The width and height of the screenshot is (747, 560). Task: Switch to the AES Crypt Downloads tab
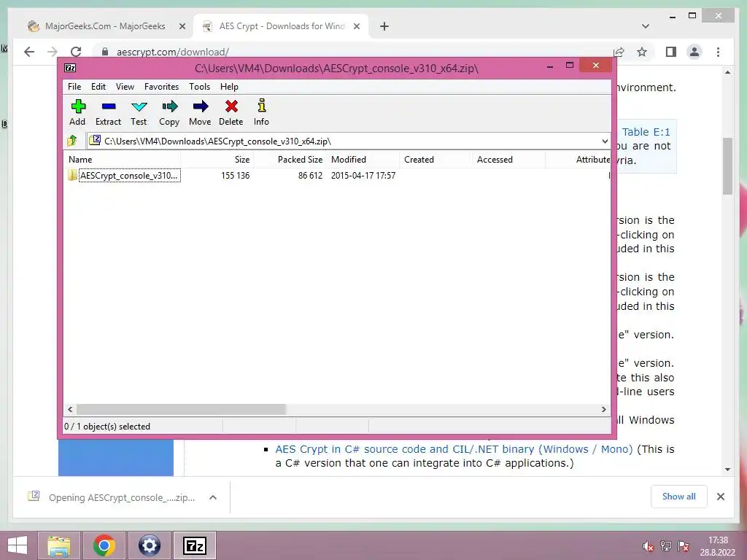[281, 26]
